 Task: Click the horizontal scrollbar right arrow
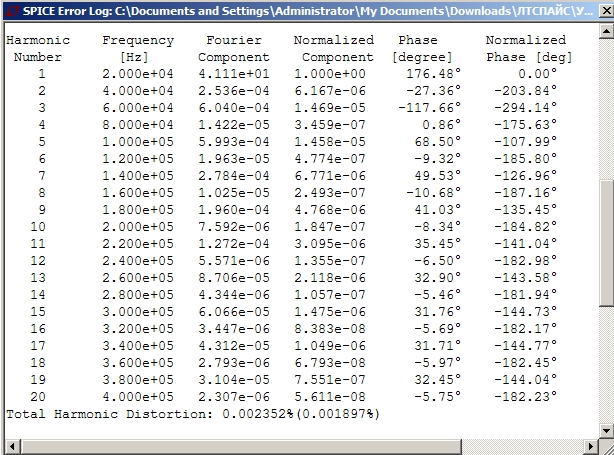tap(591, 446)
